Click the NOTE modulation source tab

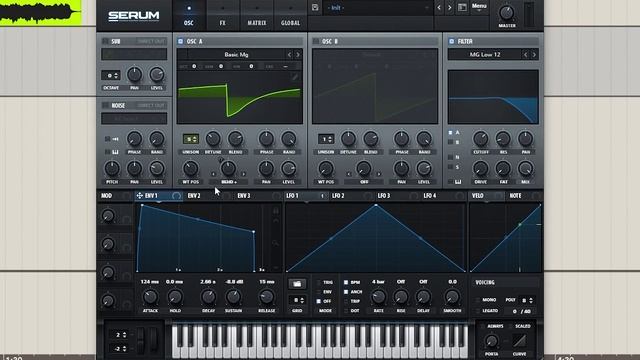point(516,196)
